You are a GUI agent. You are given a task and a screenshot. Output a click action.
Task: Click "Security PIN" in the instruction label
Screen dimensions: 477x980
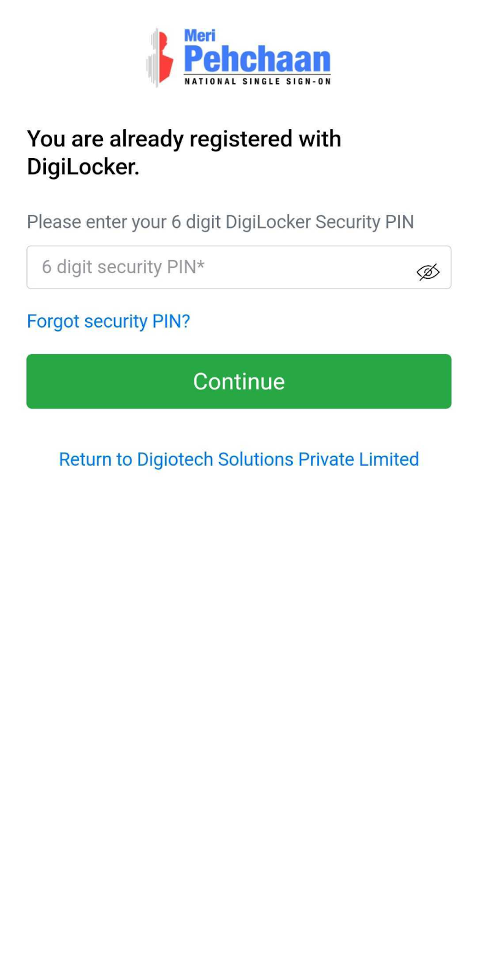(x=364, y=222)
